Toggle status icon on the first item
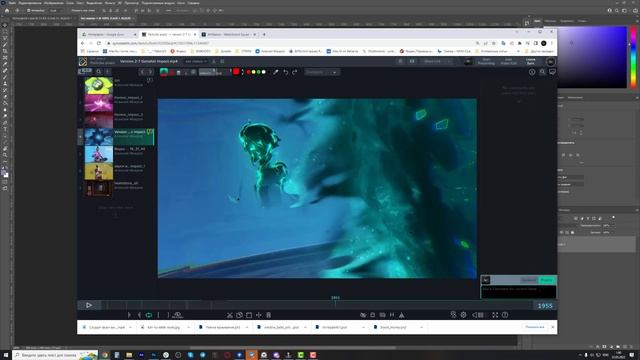This screenshot has height=360, width=640. click(150, 80)
